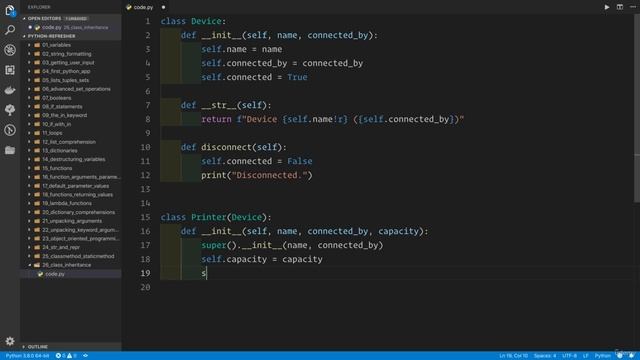Click the editor vertical scrollbar
The width and height of the screenshot is (640, 360).
637,108
